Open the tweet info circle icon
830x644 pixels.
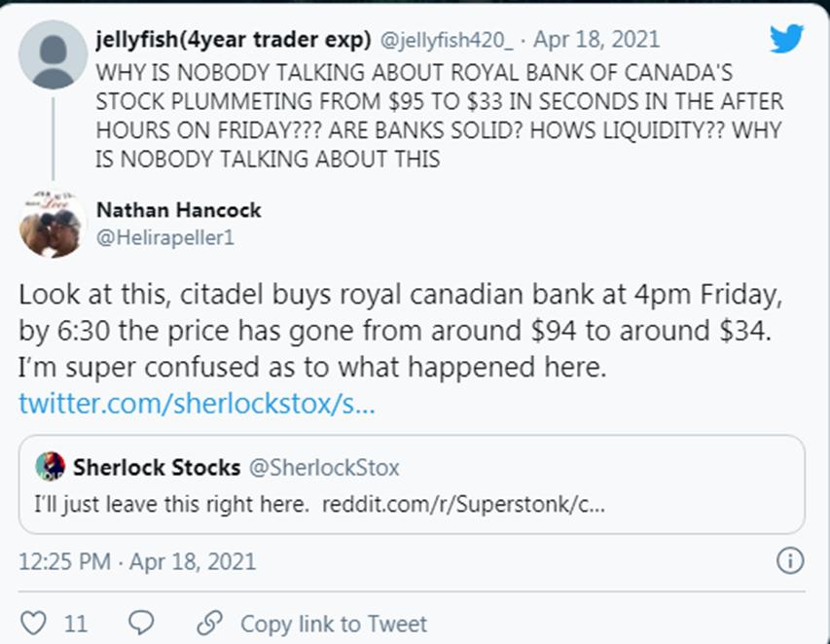tap(790, 561)
